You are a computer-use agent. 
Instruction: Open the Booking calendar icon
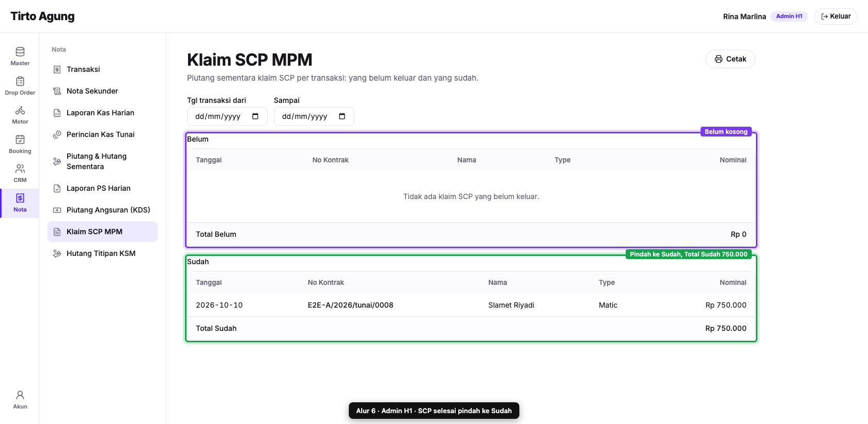(x=20, y=140)
